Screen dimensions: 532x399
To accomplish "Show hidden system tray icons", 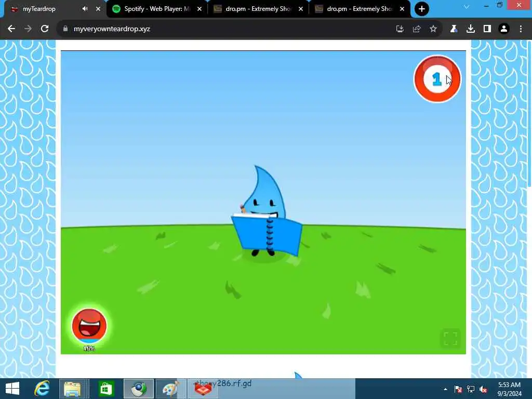I will pyautogui.click(x=445, y=389).
